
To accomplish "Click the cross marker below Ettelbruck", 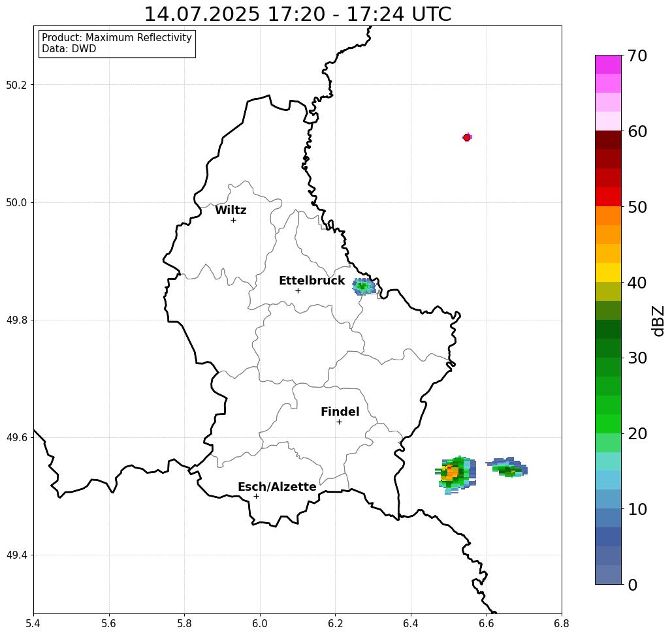I will [298, 290].
